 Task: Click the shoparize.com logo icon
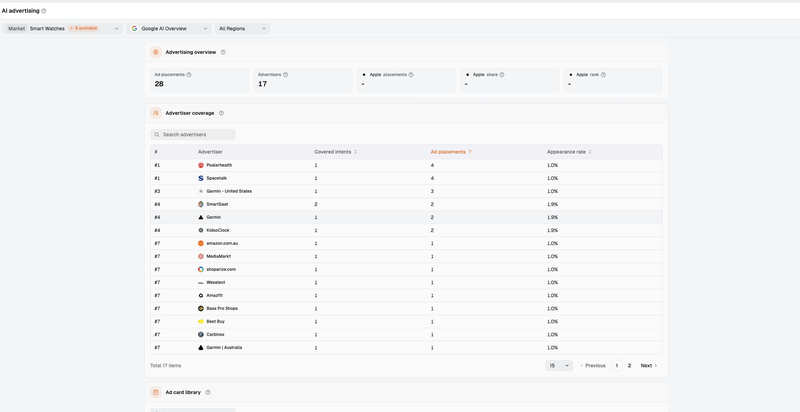(201, 269)
